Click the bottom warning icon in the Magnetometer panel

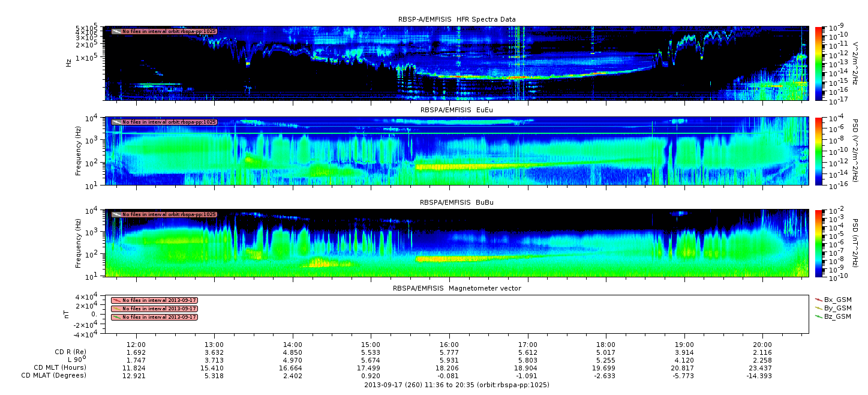coord(116,317)
